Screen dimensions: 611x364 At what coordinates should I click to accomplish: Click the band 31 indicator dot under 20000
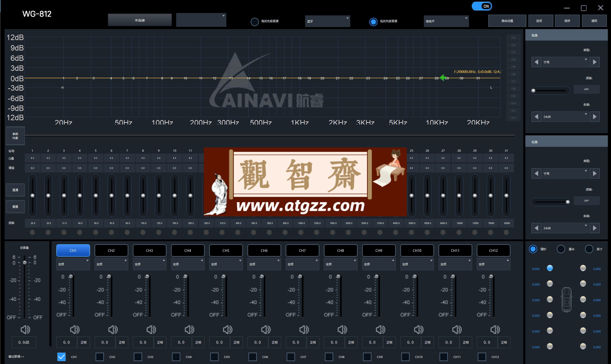pyautogui.click(x=506, y=232)
